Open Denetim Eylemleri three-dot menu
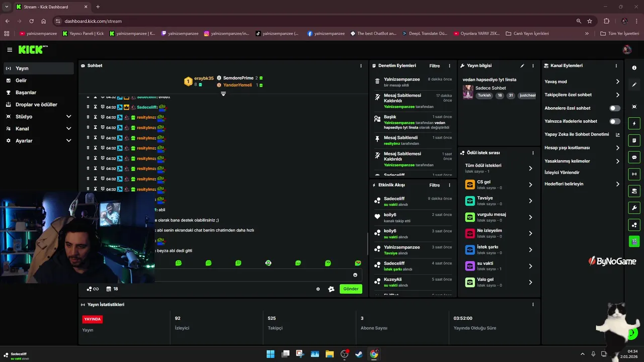 click(x=449, y=66)
